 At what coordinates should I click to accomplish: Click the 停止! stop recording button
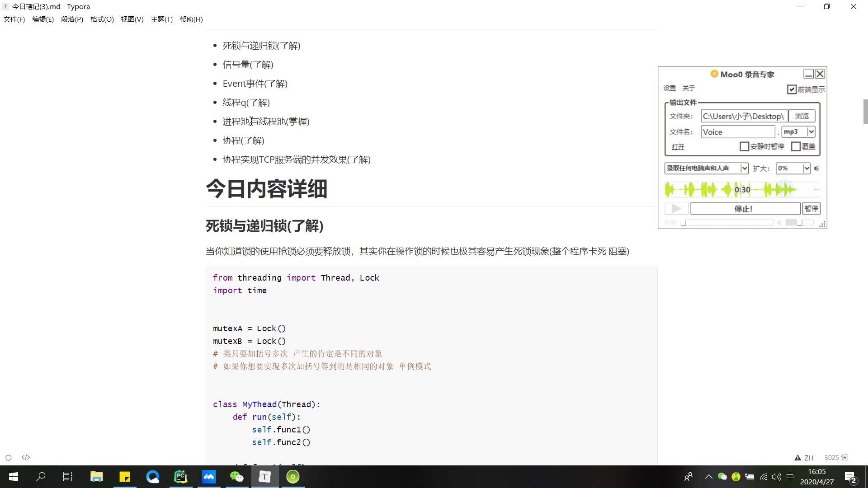point(745,208)
